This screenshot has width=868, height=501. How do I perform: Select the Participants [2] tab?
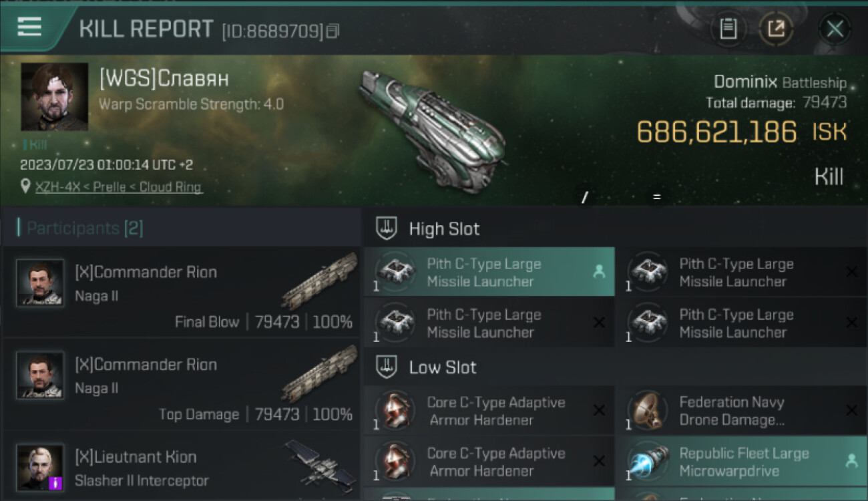(85, 228)
